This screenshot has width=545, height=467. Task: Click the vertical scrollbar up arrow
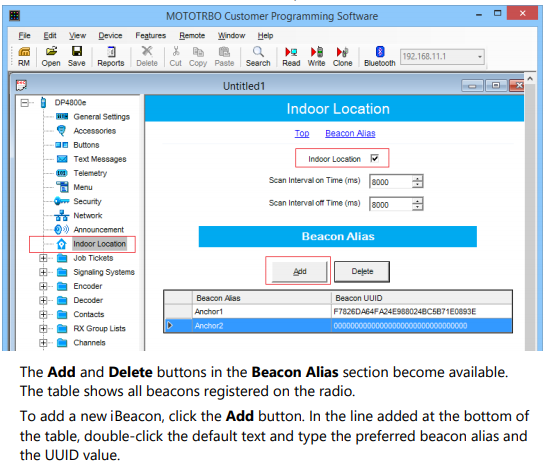[x=530, y=79]
